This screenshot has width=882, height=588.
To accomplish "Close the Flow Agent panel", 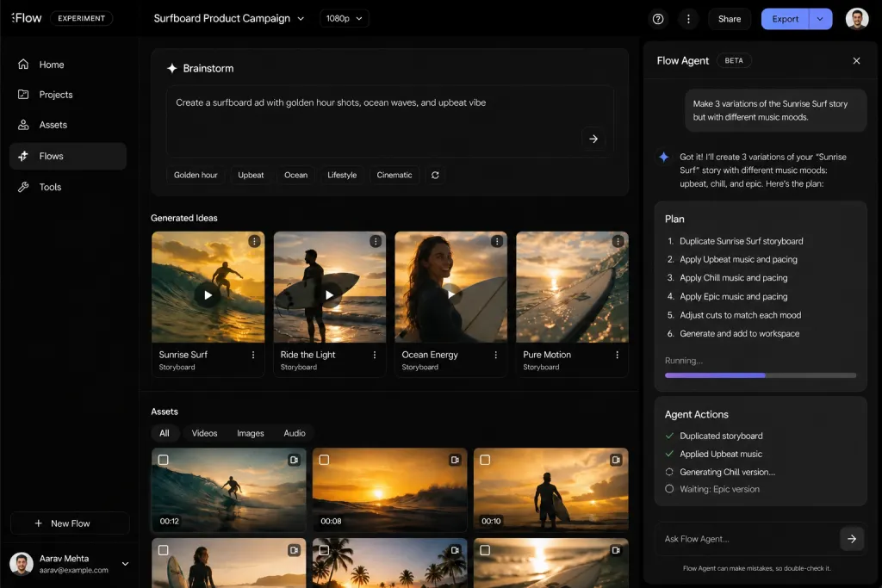I will (856, 61).
